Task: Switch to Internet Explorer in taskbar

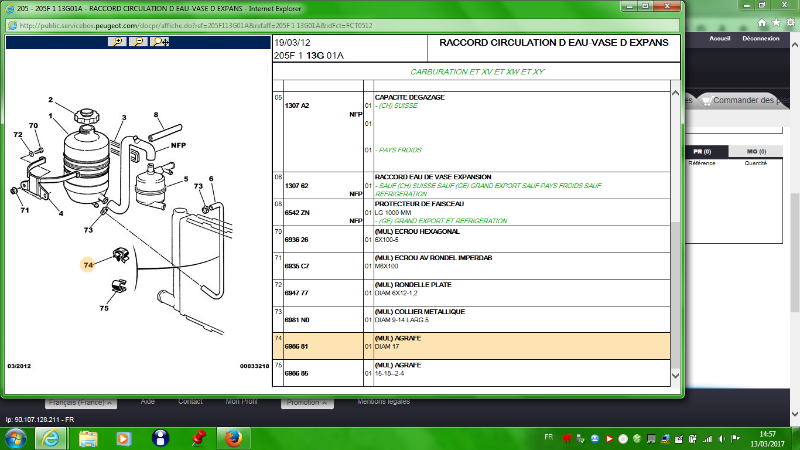Action: 51,438
